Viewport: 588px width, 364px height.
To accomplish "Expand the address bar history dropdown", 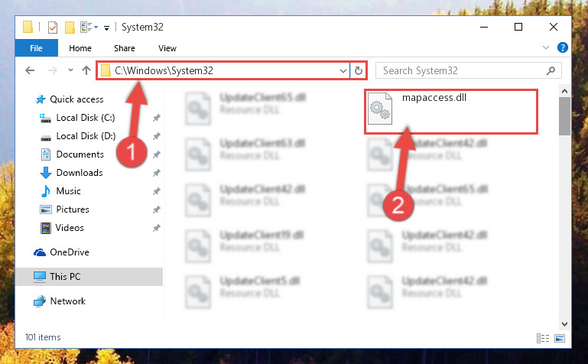I will tap(343, 71).
